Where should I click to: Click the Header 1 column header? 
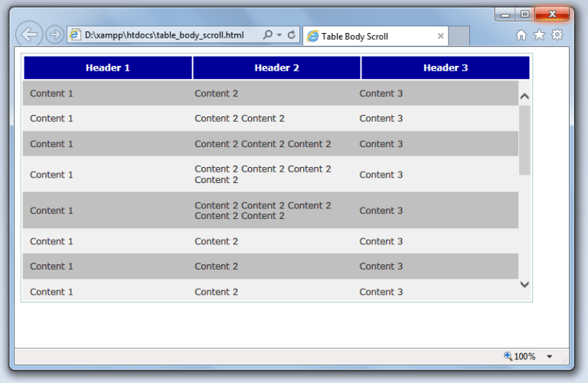[108, 68]
